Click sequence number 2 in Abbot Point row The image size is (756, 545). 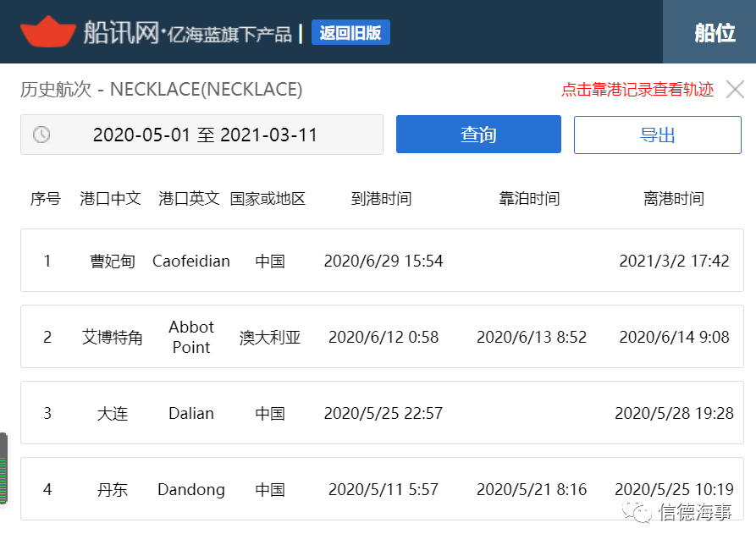point(47,337)
